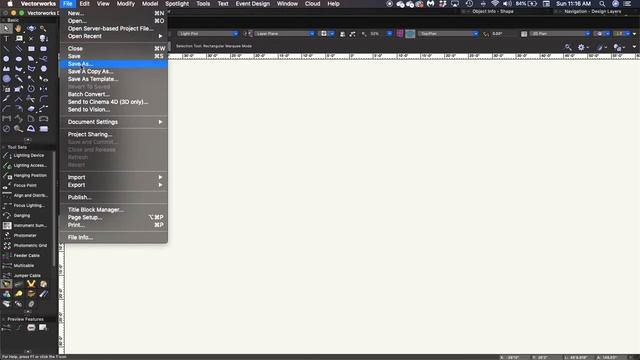Expand the Export submenu
Image resolution: width=640 pixels, height=360 pixels.
tap(113, 185)
